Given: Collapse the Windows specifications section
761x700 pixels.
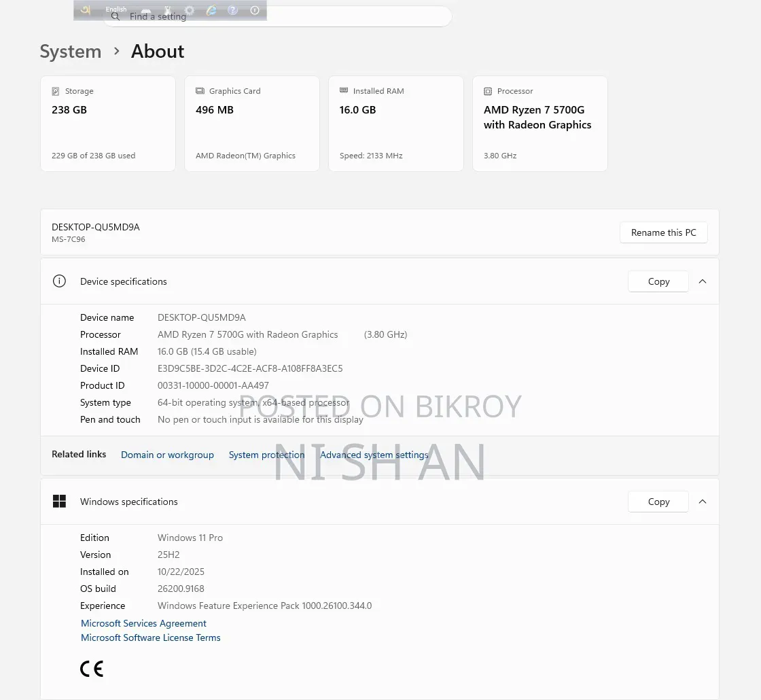Looking at the screenshot, I should click(x=703, y=502).
